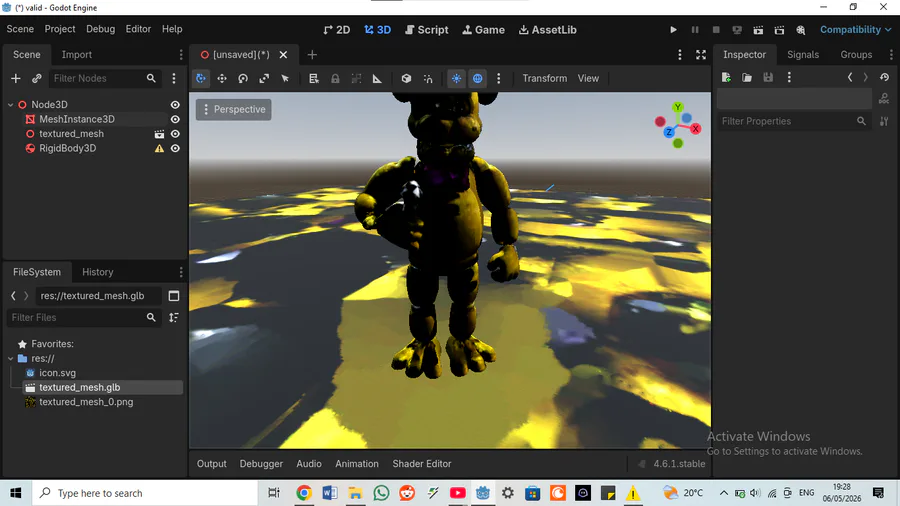Select the Scale mode tool icon
Screen dimensions: 900x506
point(264,79)
